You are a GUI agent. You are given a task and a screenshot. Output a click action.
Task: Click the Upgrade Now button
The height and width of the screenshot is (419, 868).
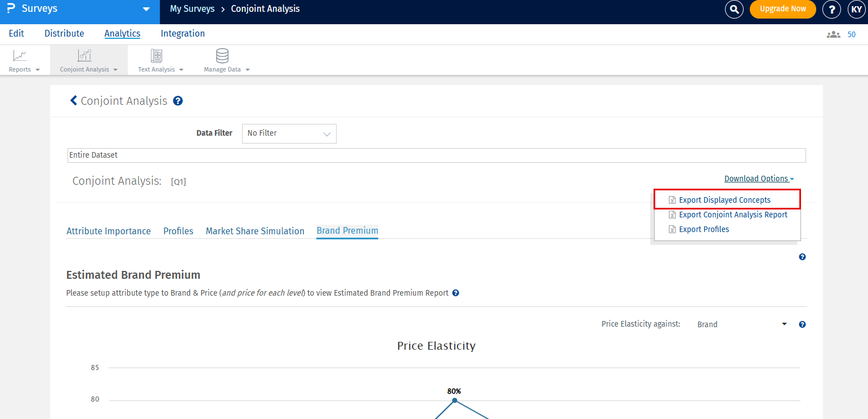point(782,9)
